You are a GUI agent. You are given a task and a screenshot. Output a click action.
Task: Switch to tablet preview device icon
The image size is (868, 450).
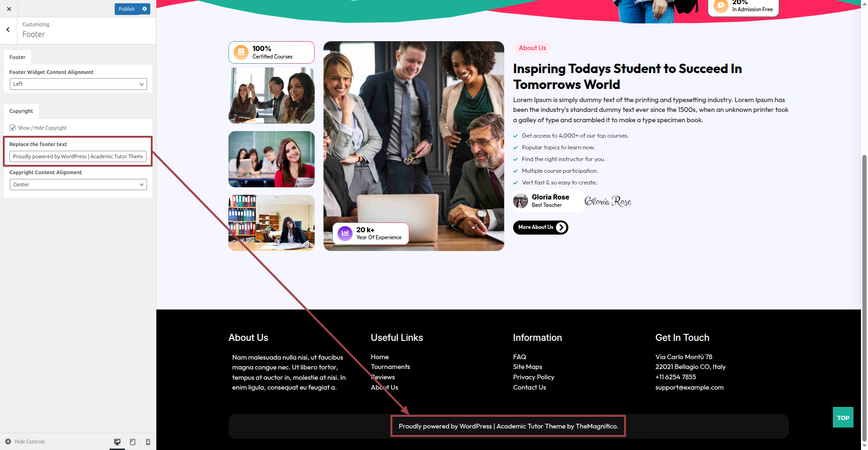[x=132, y=442]
